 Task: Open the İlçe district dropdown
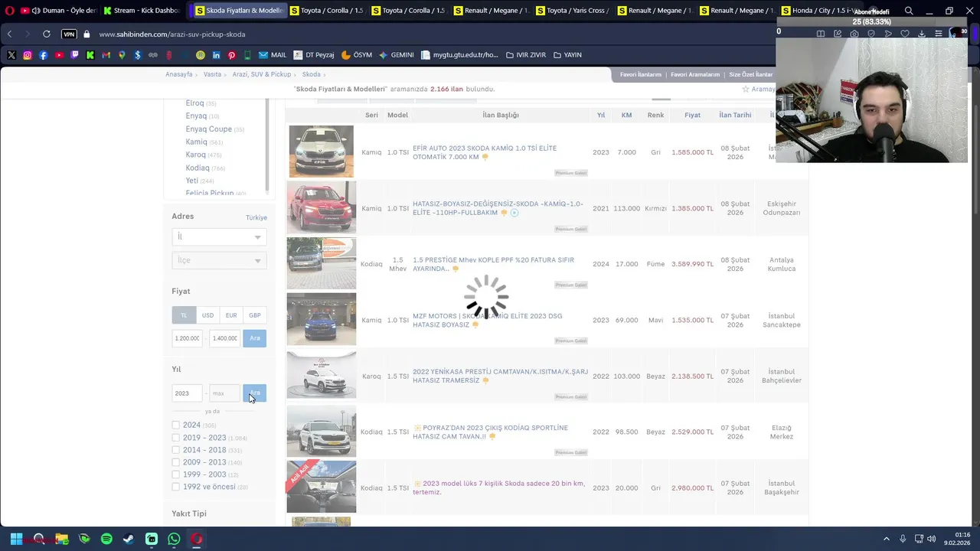219,261
